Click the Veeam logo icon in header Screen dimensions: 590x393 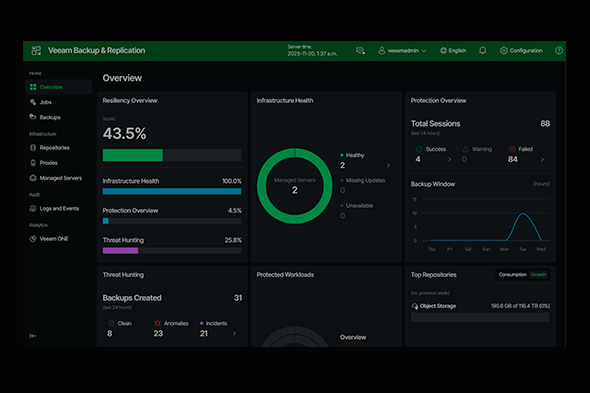pos(36,50)
